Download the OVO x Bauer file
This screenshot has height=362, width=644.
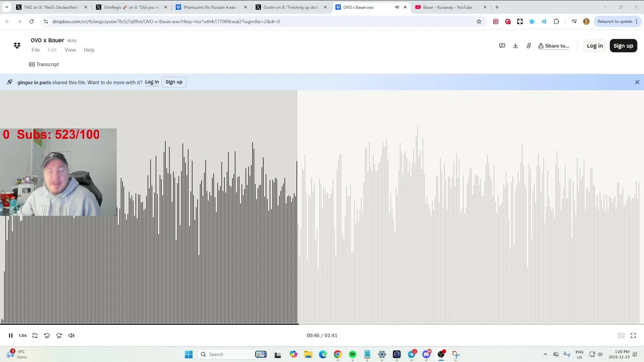515,46
